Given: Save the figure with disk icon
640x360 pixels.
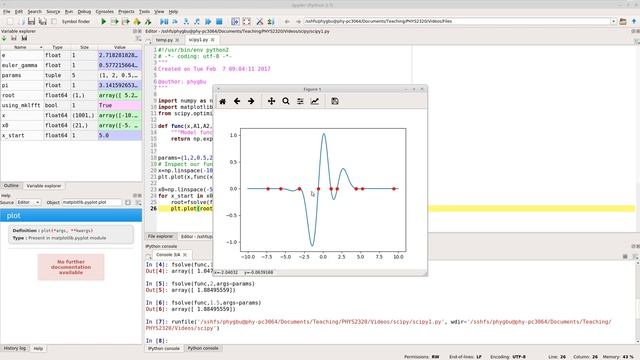Looking at the screenshot, I should (x=335, y=101).
